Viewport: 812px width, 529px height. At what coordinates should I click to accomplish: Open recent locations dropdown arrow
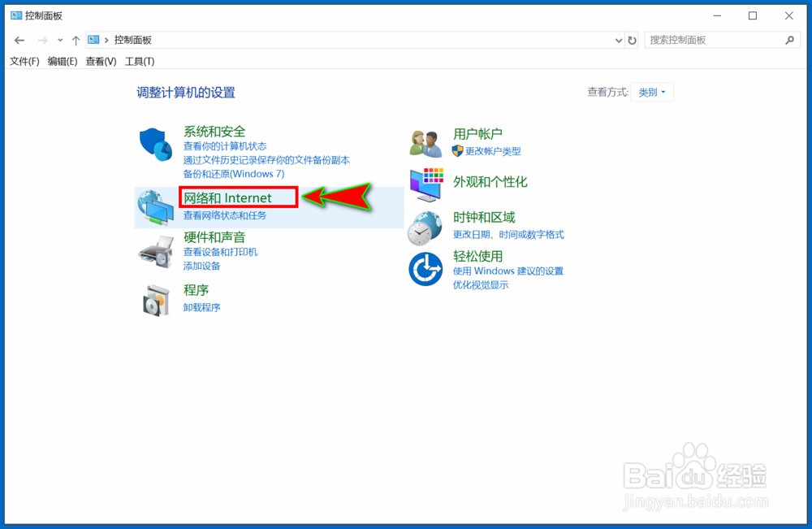(60, 40)
